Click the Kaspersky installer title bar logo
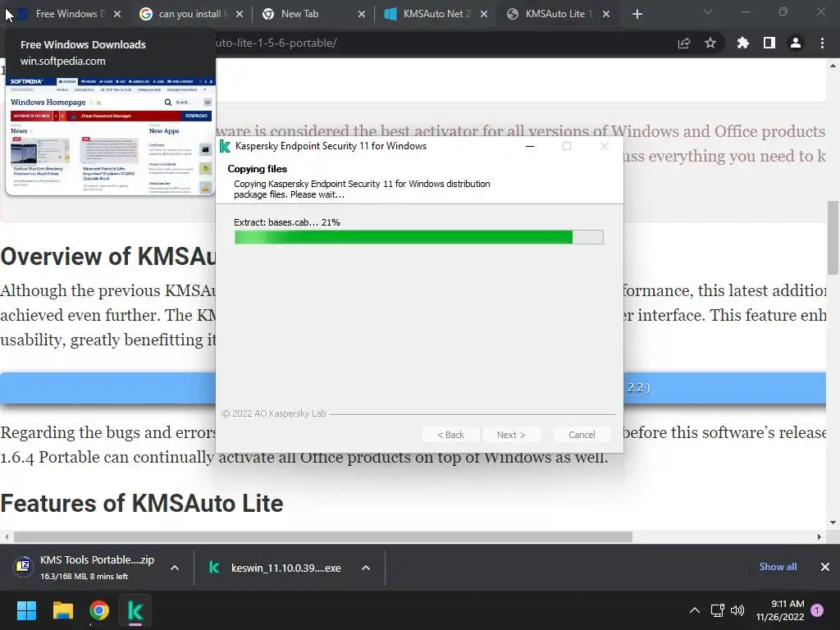The image size is (840, 630). pos(225,146)
